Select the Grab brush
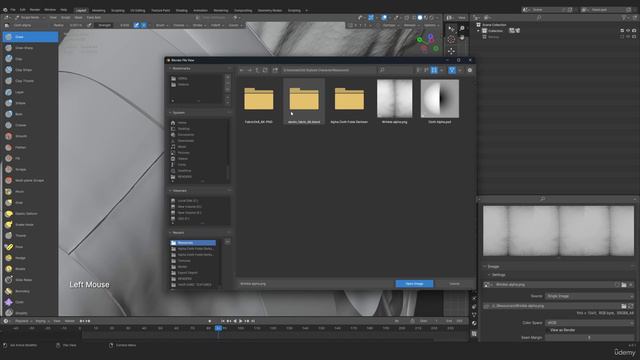The width and height of the screenshot is (640, 360). coord(30,202)
